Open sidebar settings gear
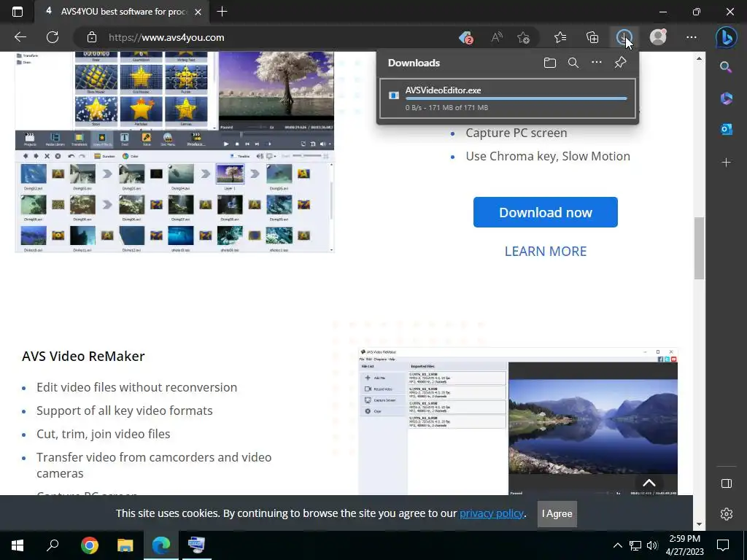Image resolution: width=747 pixels, height=560 pixels. [726, 514]
